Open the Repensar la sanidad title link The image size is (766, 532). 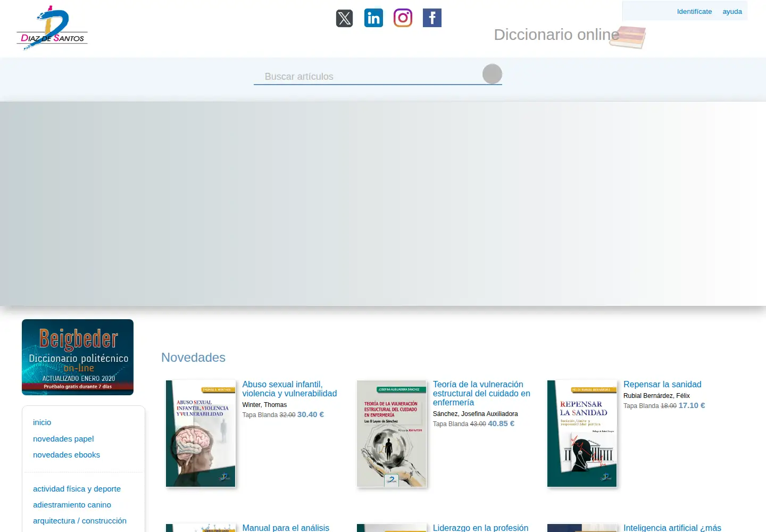coord(662,384)
